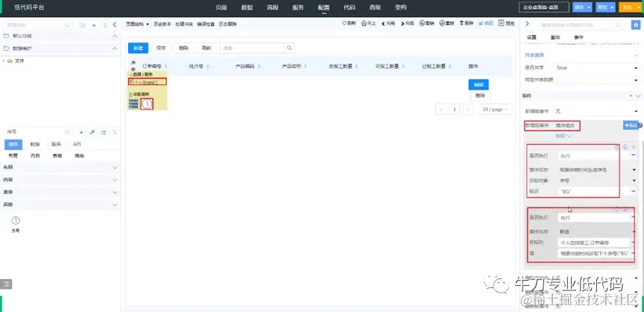Click the play-box 预览 icon in canvas toolbar
This screenshot has height=312, width=644.
[501, 23]
